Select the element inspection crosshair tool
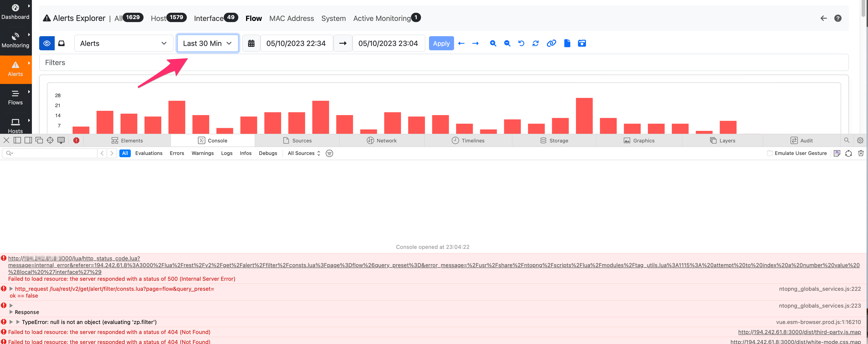868x344 pixels. click(x=50, y=140)
